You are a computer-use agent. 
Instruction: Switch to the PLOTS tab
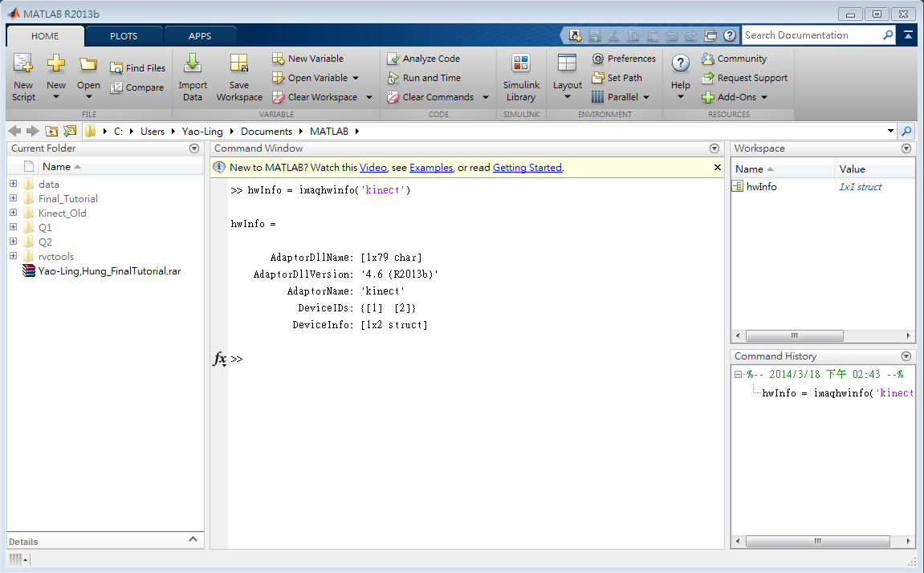[125, 35]
